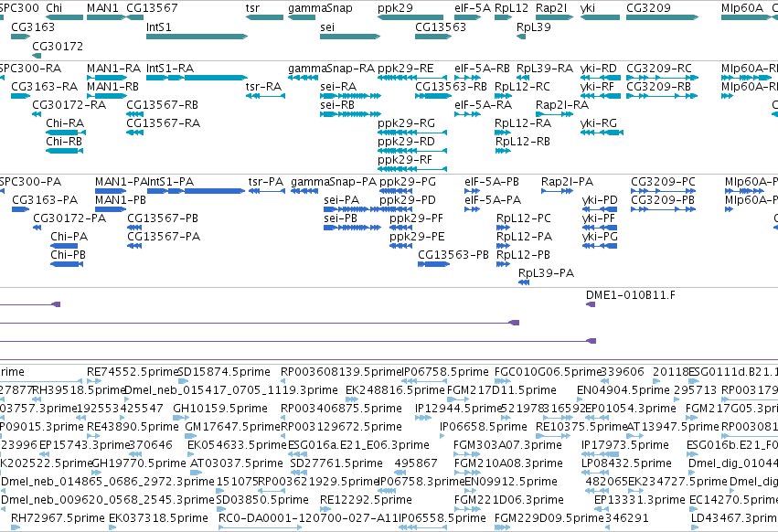
Task: Open the CG13563-RB transcript label
Action: click(451, 86)
